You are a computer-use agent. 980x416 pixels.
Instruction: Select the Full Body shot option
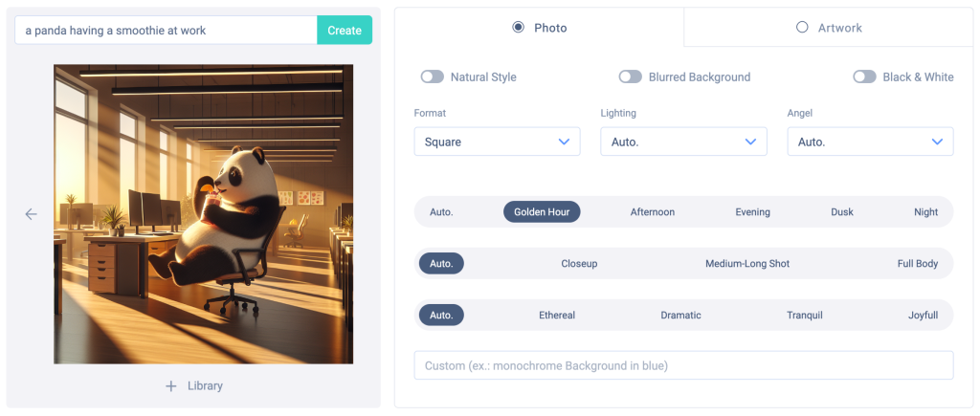tap(917, 263)
